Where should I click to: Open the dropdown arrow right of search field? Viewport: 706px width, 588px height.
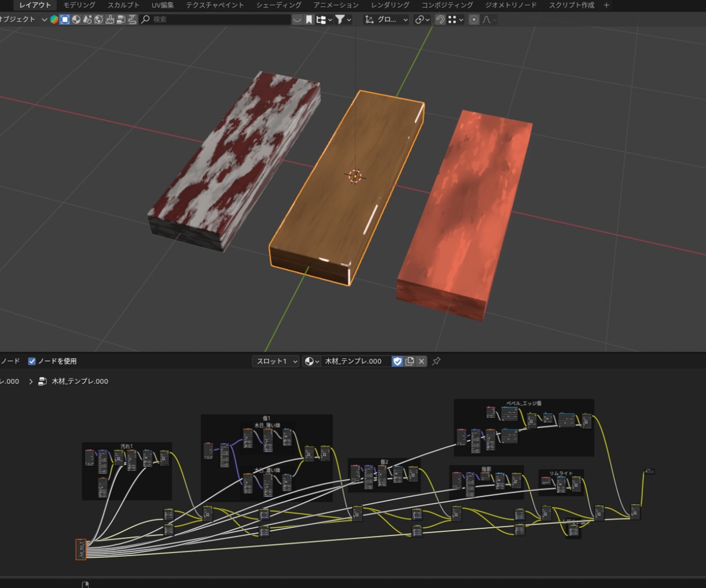coord(297,20)
